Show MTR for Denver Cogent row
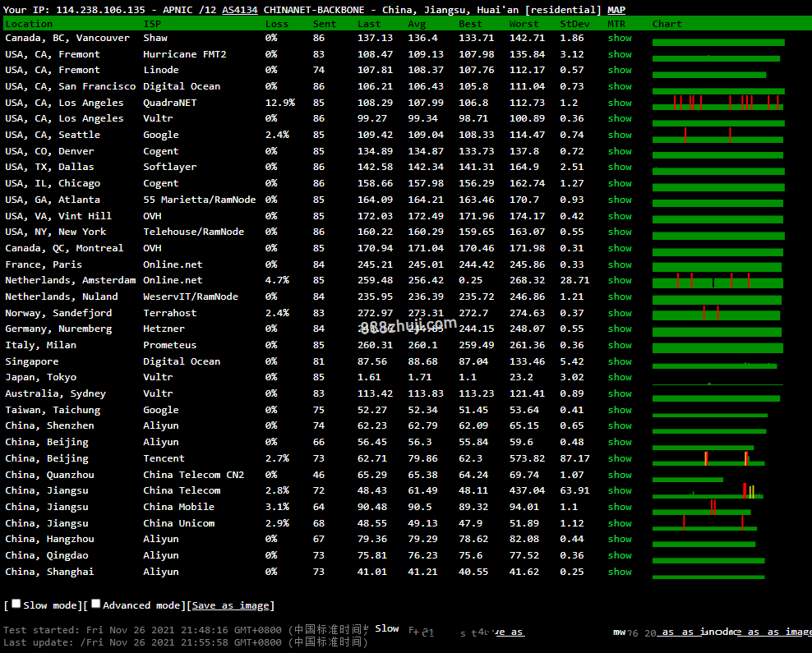The height and width of the screenshot is (653, 812). coord(620,152)
